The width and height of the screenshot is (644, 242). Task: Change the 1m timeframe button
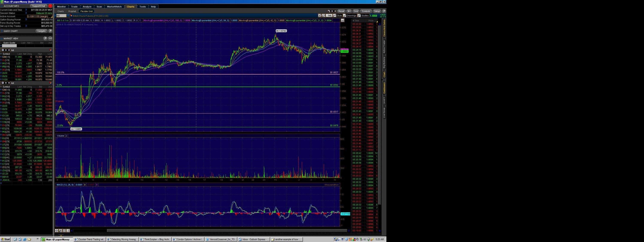pos(329,15)
